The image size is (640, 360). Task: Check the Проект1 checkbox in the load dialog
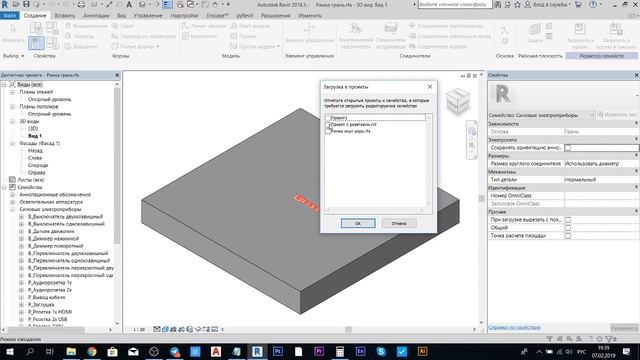[x=328, y=118]
